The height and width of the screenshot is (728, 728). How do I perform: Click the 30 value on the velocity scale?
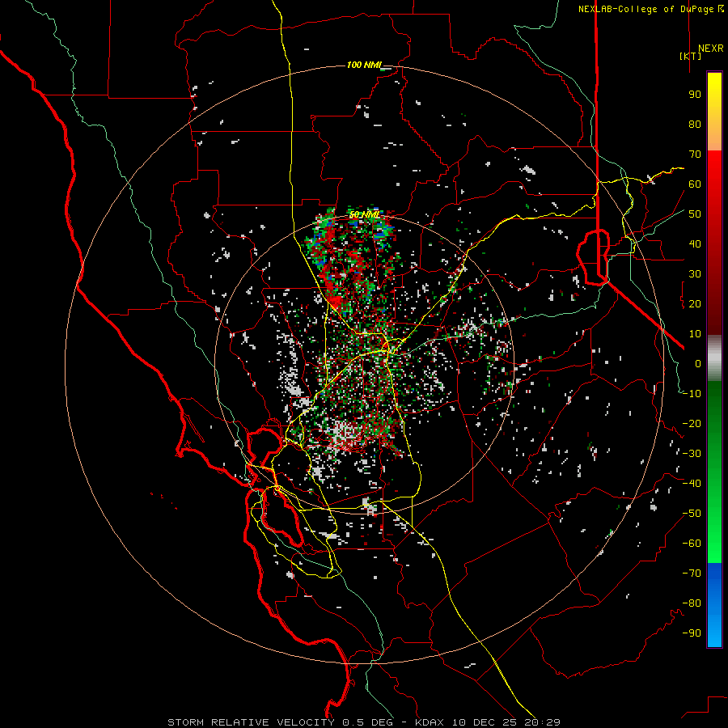695,274
